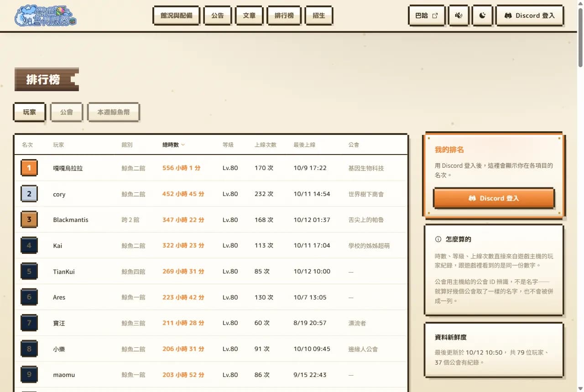Screen dimensions: 584x392
Task: Click TianKui's 269 小時 31 分 value
Action: [183, 271]
